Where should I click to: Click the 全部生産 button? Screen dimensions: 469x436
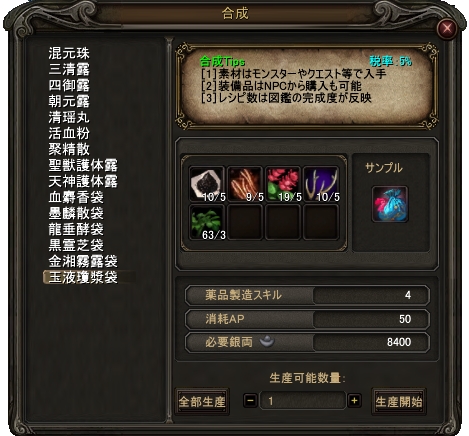click(202, 401)
